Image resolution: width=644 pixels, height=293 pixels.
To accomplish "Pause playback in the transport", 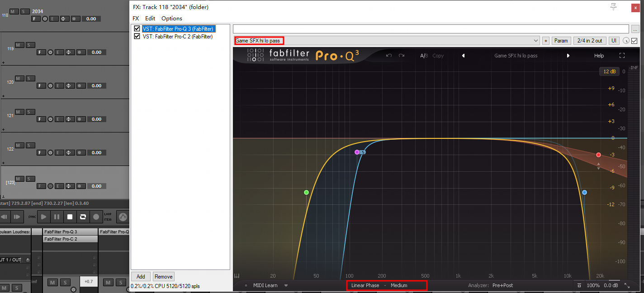I will [x=57, y=217].
